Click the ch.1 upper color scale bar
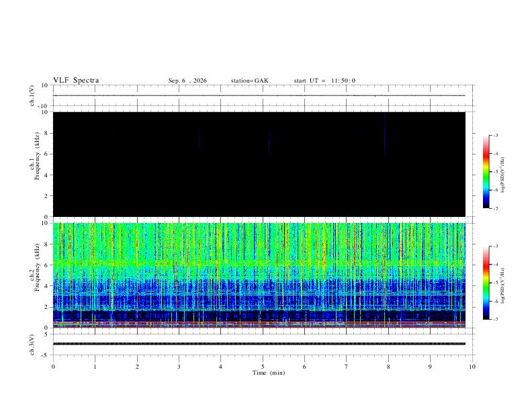532x411 pixels. coord(486,172)
